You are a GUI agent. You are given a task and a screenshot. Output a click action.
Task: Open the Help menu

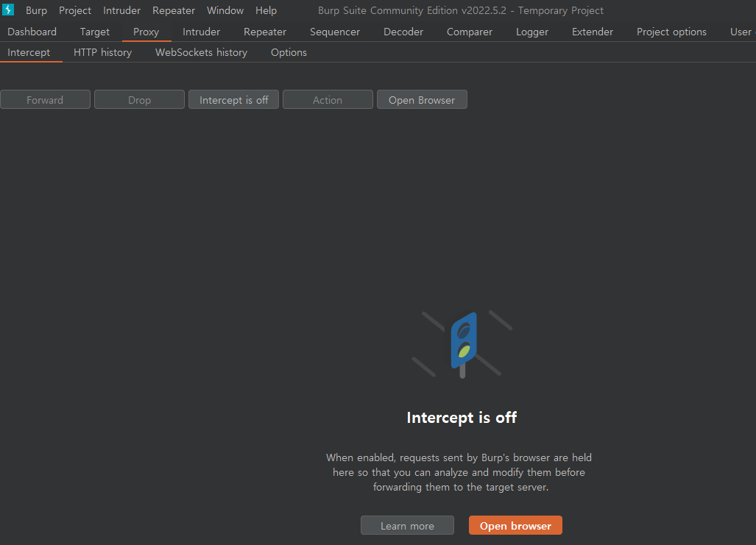[x=266, y=10]
